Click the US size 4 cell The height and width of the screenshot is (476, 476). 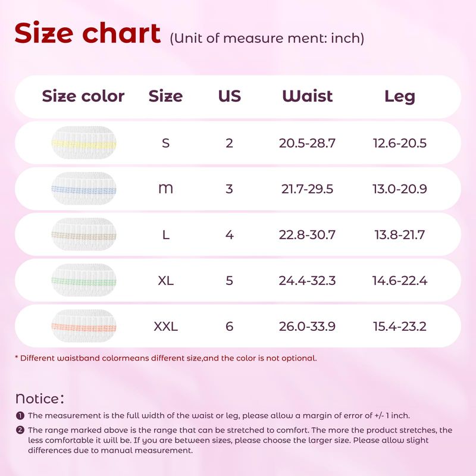point(230,234)
